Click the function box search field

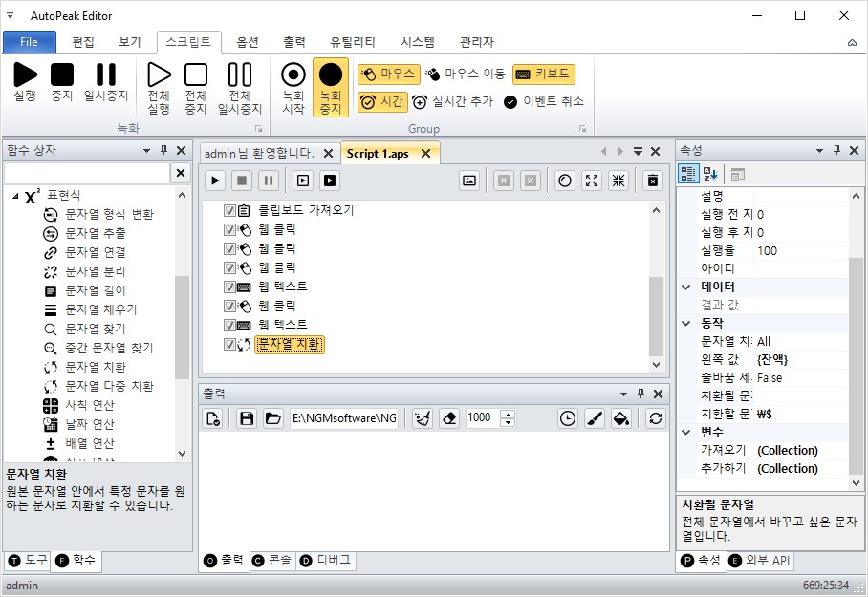(86, 173)
